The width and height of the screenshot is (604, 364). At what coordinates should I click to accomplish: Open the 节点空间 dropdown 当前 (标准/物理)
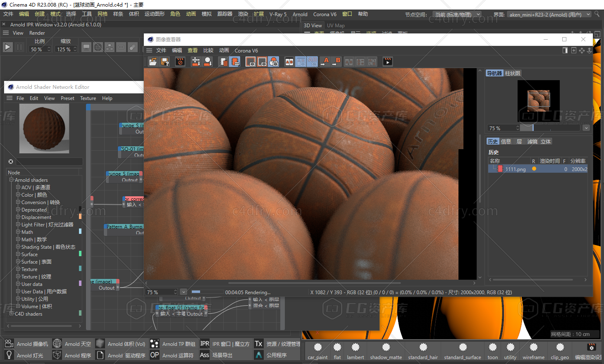(x=457, y=14)
